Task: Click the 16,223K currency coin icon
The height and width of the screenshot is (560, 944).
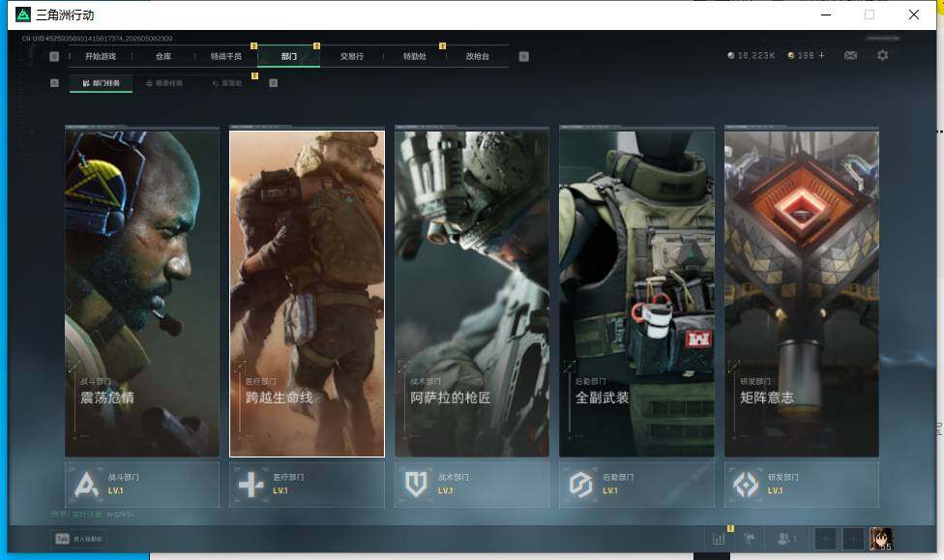Action: pos(731,55)
